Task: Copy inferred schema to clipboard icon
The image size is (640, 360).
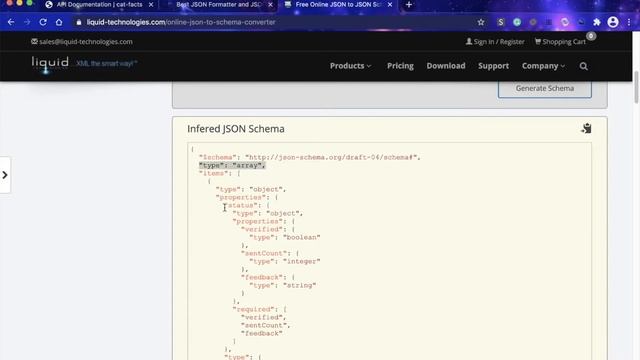Action: pyautogui.click(x=586, y=128)
